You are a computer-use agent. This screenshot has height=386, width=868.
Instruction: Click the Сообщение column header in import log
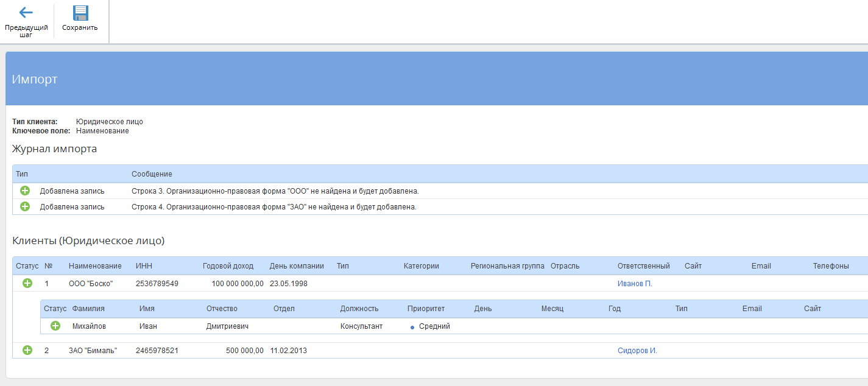click(152, 175)
